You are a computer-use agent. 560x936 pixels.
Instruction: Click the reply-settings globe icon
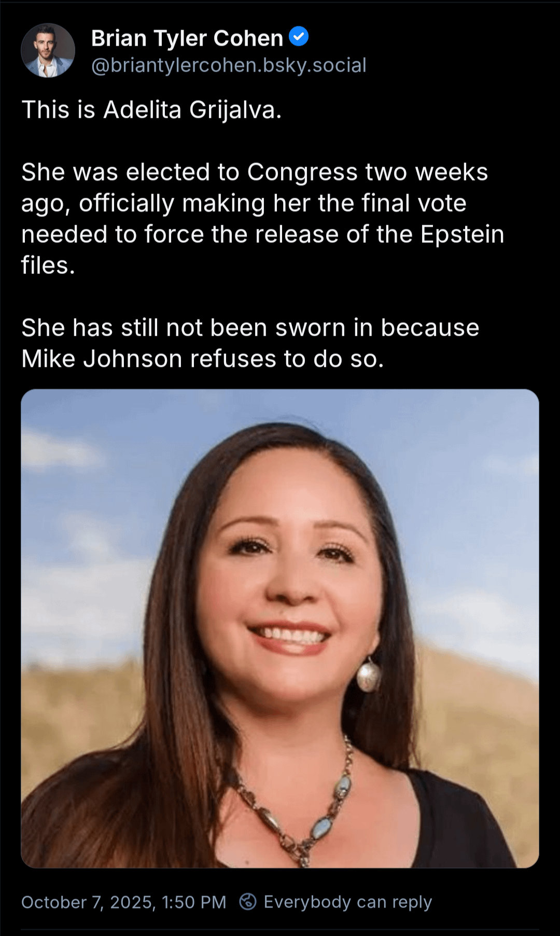coord(248,902)
